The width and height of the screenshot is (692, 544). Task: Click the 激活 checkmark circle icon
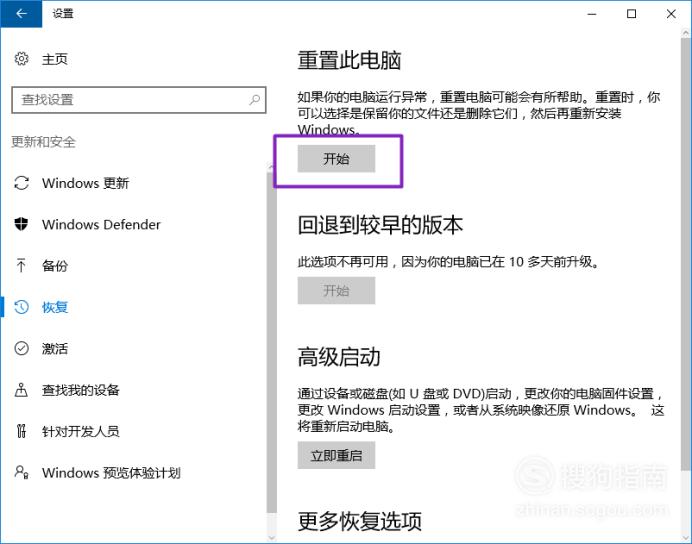22,348
